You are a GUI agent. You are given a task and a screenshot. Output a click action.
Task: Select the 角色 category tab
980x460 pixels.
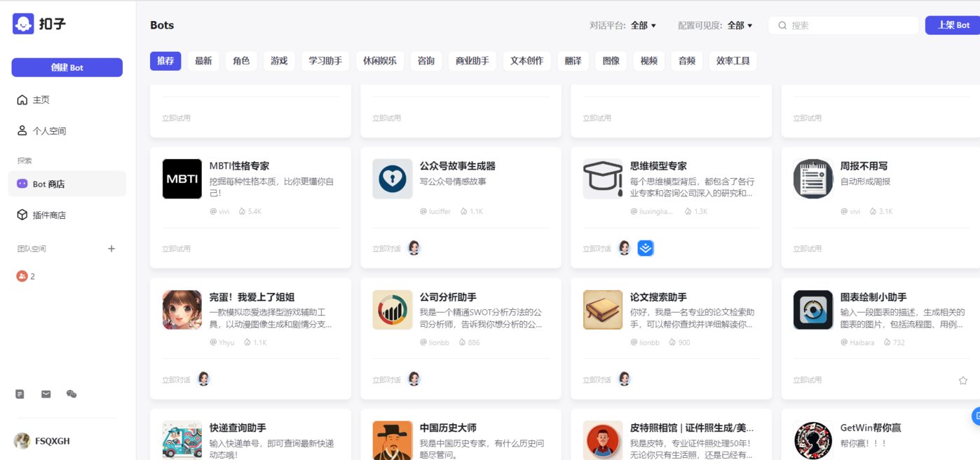coord(241,61)
